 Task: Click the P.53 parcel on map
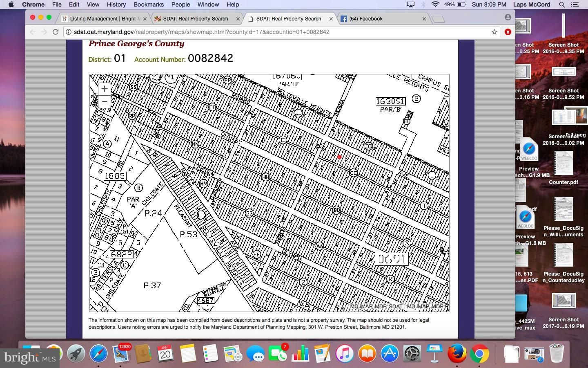(x=189, y=234)
